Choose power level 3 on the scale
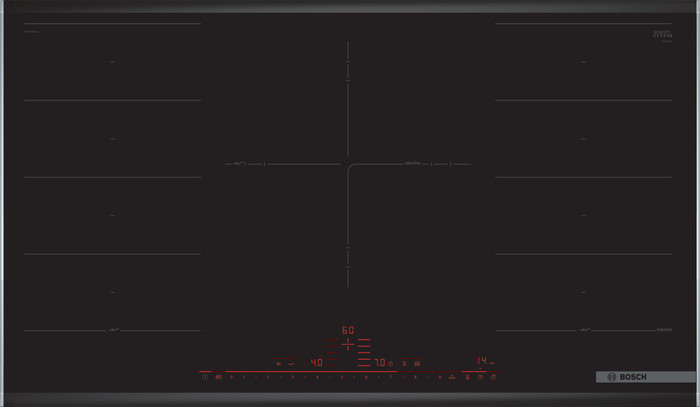This screenshot has height=407, width=700. (x=293, y=377)
